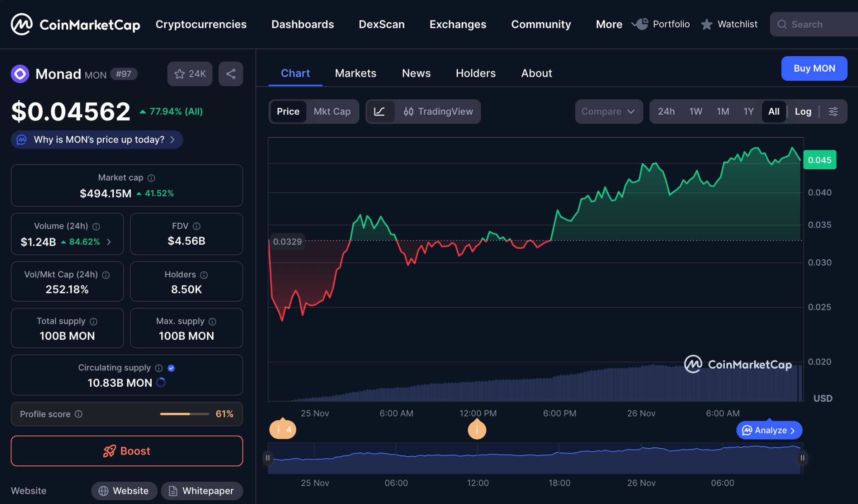The image size is (858, 504).
Task: Click the share icon beside Monad title
Action: point(231,74)
